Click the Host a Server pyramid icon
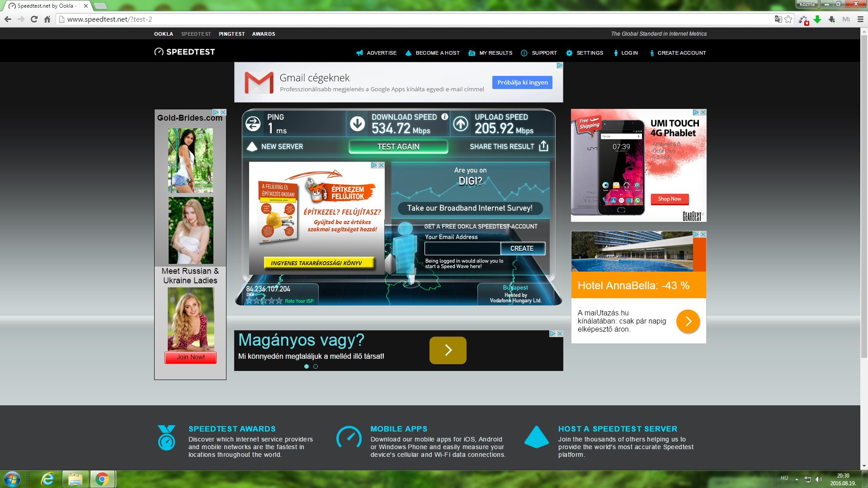 coord(537,437)
